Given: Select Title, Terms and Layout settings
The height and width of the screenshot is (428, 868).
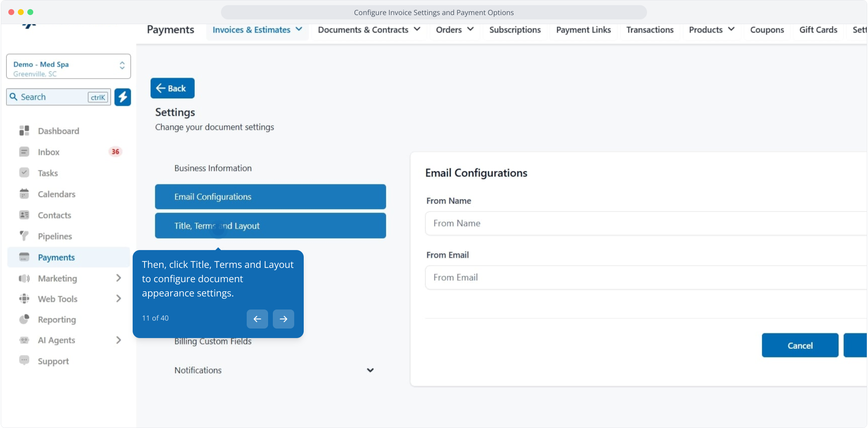Looking at the screenshot, I should tap(270, 225).
